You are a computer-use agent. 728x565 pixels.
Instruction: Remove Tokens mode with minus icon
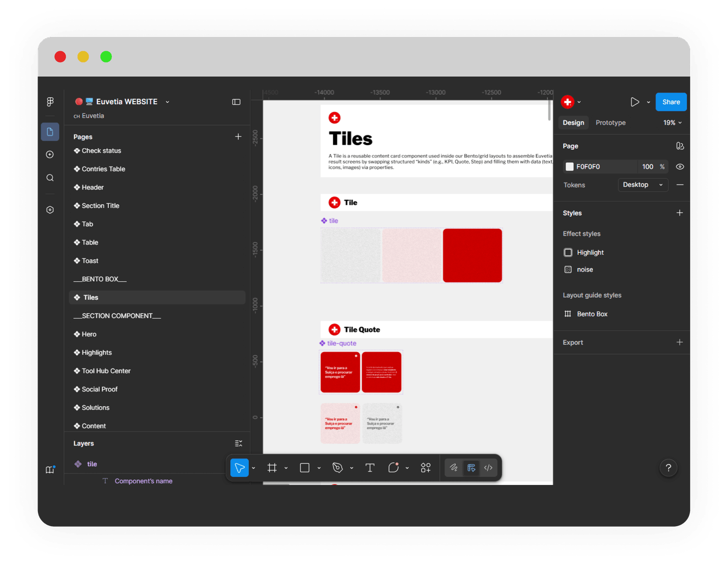680,185
